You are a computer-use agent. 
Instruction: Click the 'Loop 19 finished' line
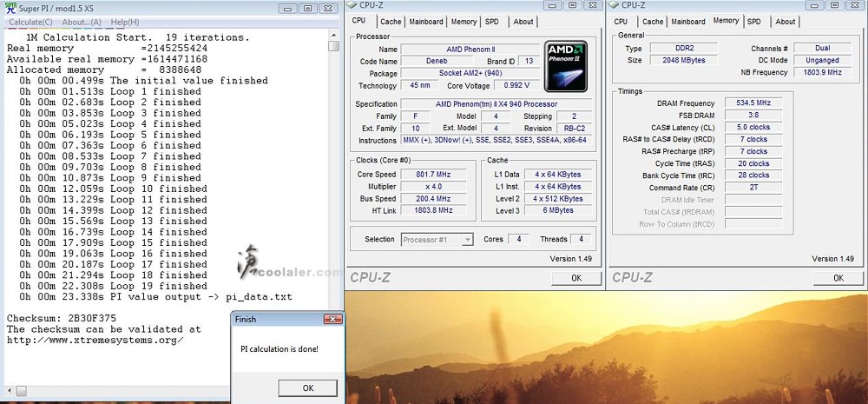click(113, 286)
